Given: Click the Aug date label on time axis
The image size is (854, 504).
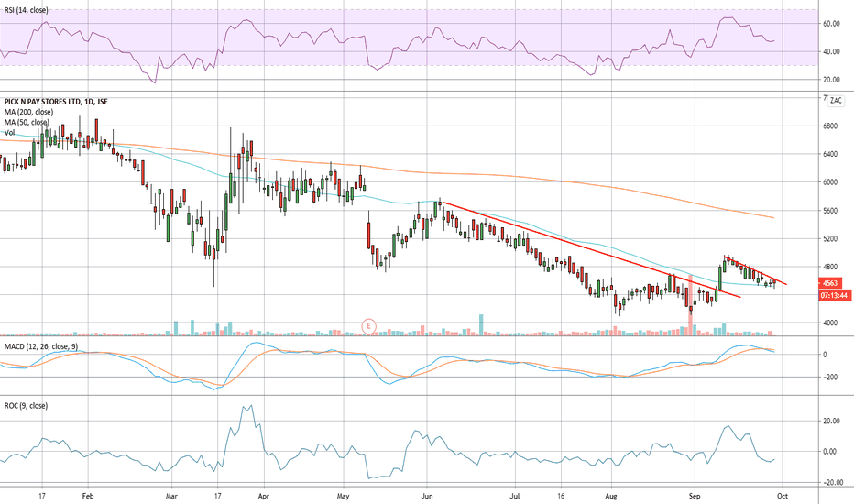Looking at the screenshot, I should (611, 497).
